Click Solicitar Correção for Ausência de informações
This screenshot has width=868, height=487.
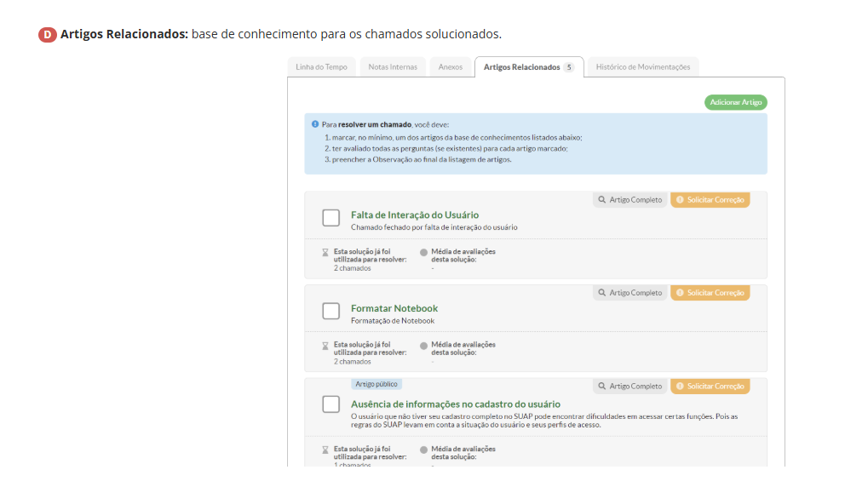(710, 387)
